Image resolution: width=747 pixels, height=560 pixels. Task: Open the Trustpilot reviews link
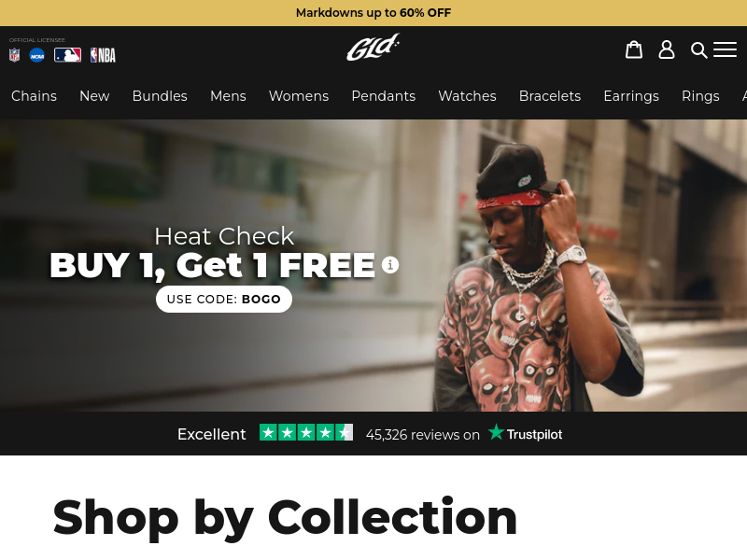(526, 434)
